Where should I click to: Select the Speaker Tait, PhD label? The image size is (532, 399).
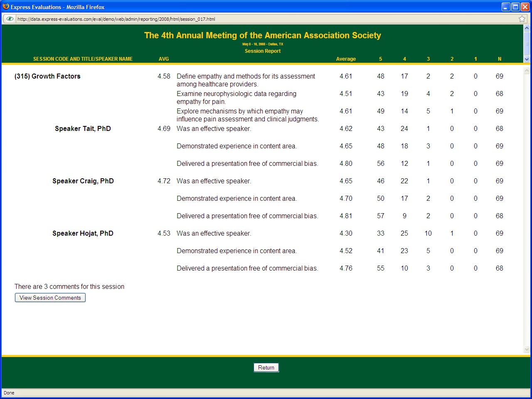(83, 128)
